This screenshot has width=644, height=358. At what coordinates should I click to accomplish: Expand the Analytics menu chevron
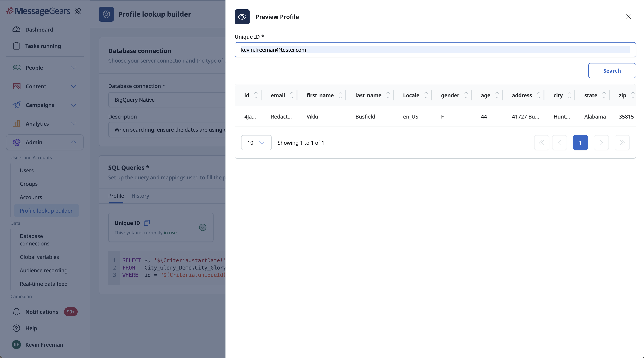point(74,124)
